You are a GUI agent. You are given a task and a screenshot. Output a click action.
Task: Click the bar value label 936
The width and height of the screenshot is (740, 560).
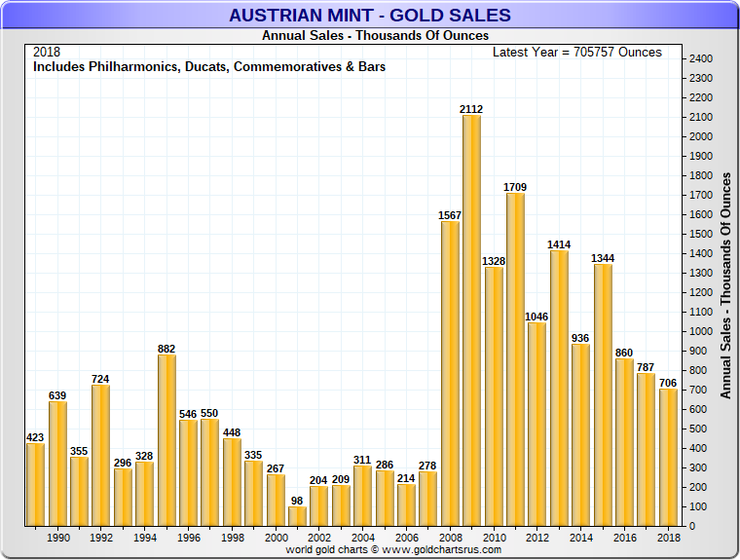(580, 338)
